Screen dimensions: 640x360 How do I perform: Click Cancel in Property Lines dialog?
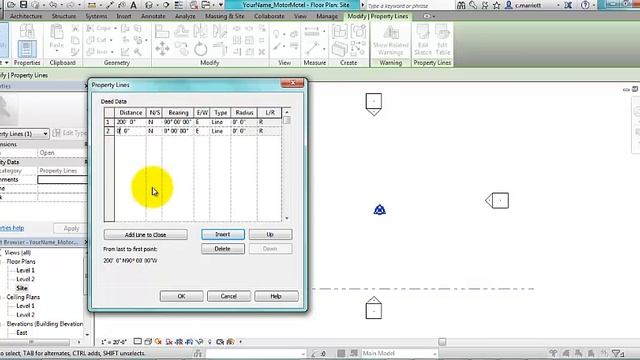229,296
